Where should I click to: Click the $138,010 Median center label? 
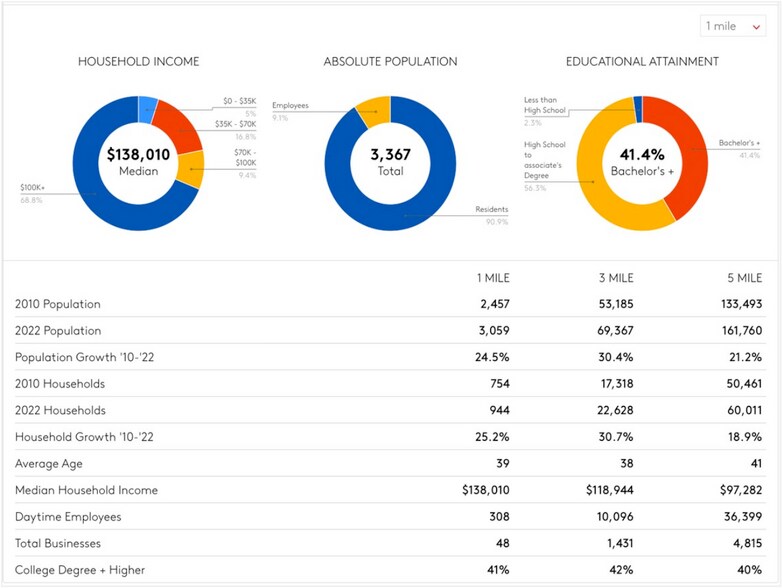tap(138, 161)
